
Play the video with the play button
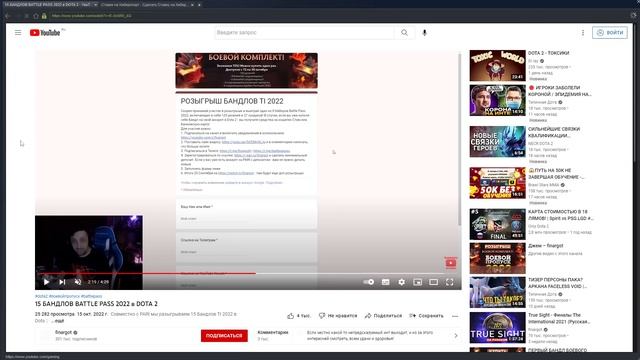tap(46, 282)
